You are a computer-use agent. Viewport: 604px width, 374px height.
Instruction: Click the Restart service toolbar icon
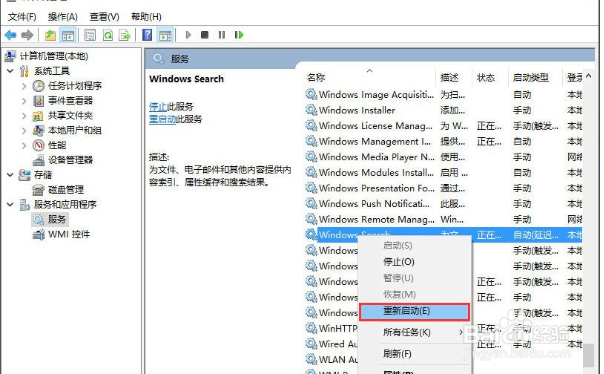[x=239, y=35]
